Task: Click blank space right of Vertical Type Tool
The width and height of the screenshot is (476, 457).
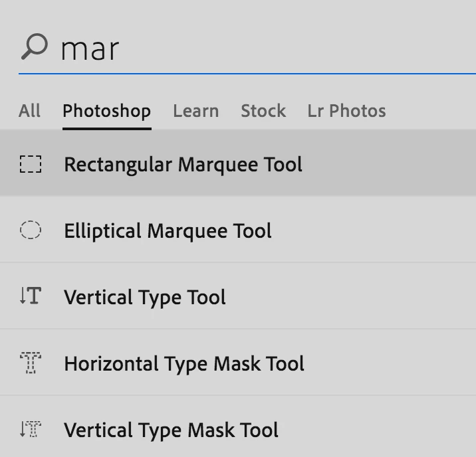Action: pyautogui.click(x=352, y=297)
